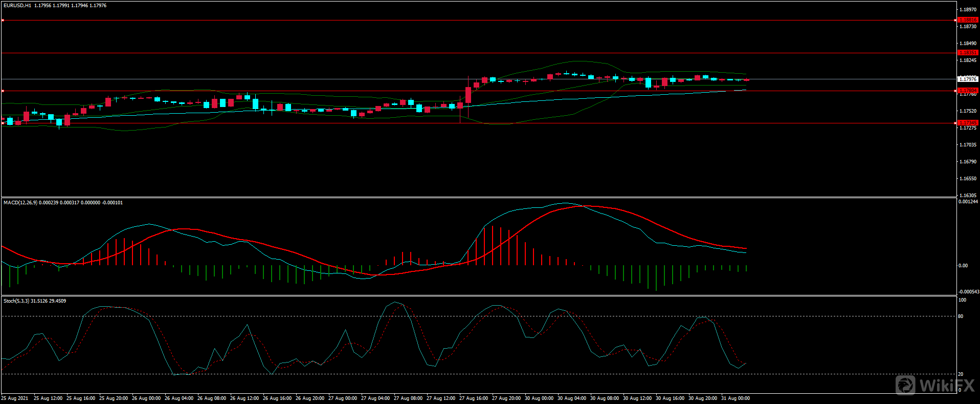Select left handle of 1.18816 line
980x404 pixels.
click(3, 20)
